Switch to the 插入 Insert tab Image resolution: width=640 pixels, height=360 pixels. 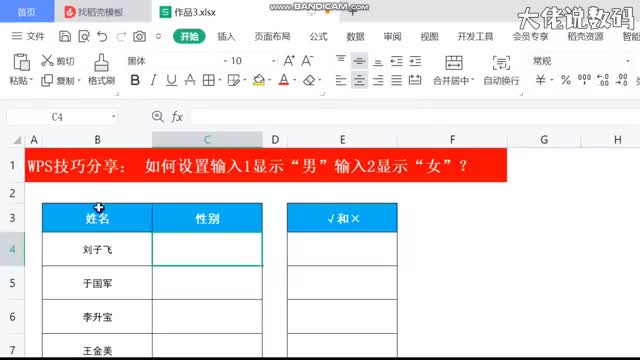click(x=226, y=36)
